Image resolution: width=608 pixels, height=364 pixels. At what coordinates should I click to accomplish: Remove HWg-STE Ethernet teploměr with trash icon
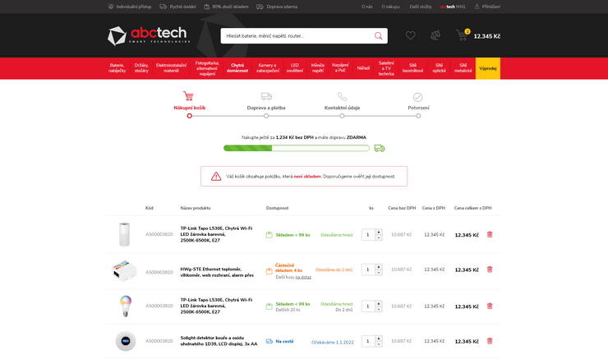point(490,270)
